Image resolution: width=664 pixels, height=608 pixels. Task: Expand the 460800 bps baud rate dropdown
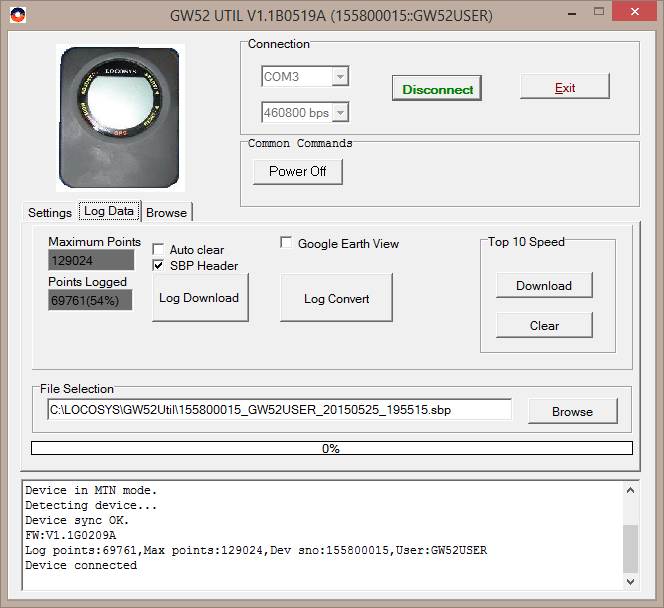(x=340, y=112)
